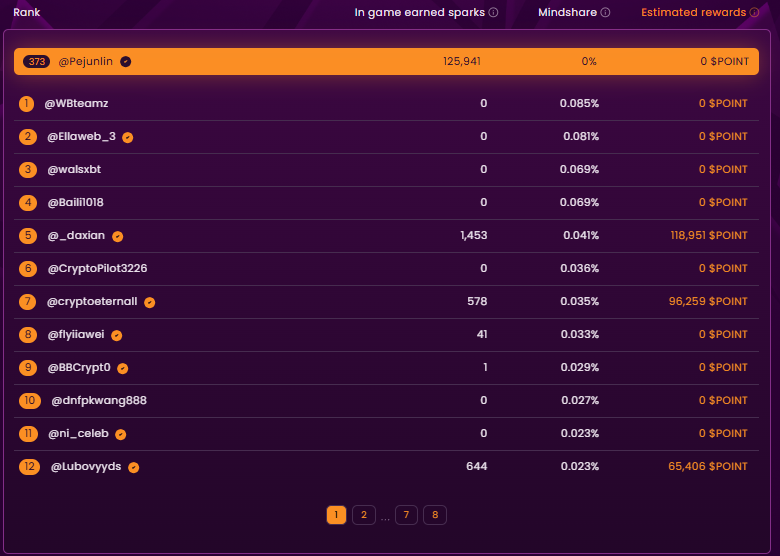Click rank 3 badge for @walsxbt
The width and height of the screenshot is (780, 556).
(x=28, y=170)
